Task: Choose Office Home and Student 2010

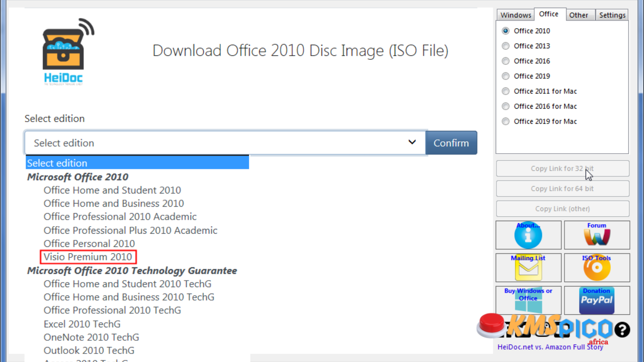Action: [x=112, y=190]
